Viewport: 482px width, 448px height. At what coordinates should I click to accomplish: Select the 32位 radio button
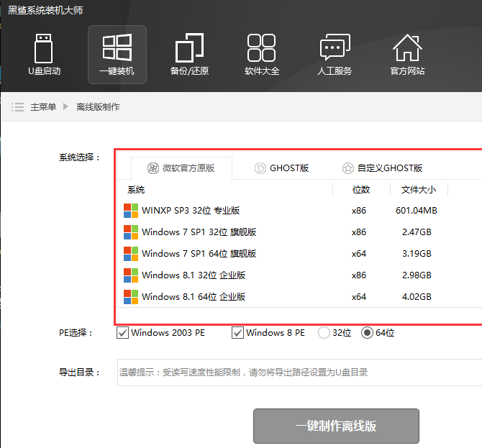click(324, 333)
